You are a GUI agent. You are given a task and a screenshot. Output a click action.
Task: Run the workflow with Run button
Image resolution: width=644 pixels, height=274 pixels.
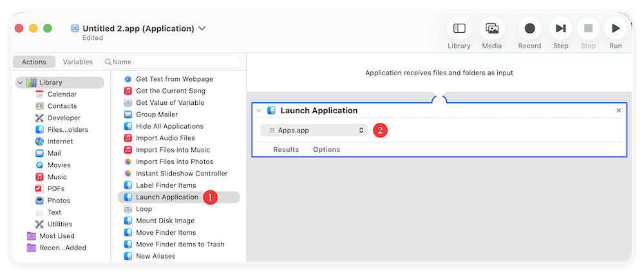coord(615,29)
